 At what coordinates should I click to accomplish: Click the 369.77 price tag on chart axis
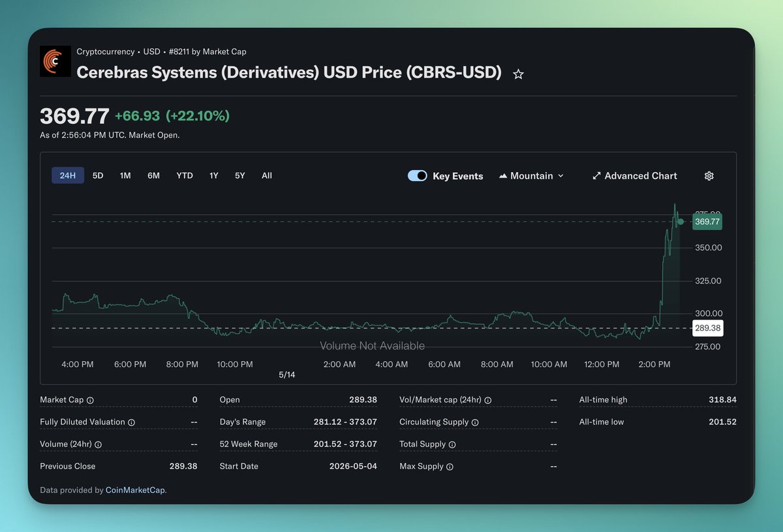[x=707, y=222]
